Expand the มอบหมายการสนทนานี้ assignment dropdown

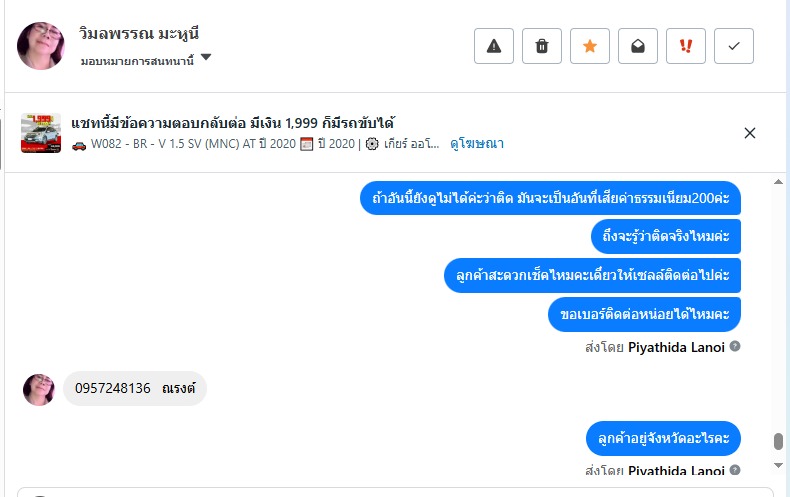point(206,58)
